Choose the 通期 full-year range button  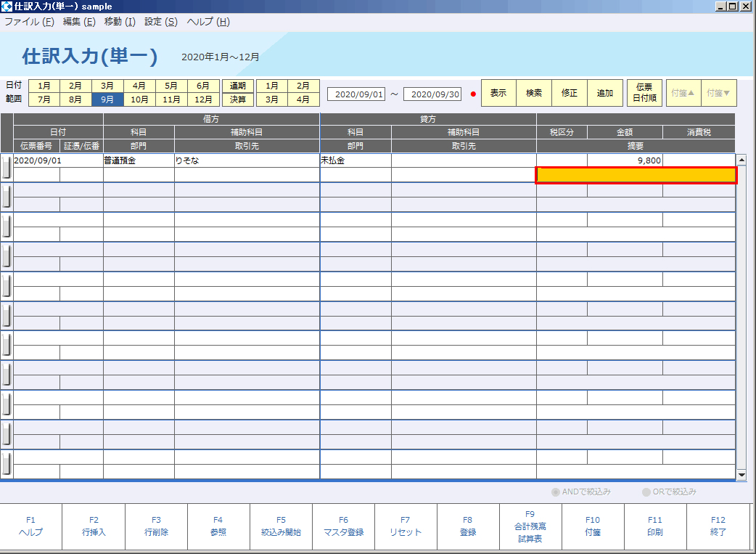point(238,86)
